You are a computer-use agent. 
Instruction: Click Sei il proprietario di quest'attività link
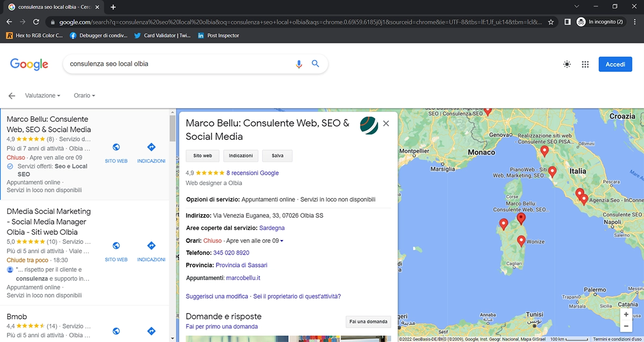297,296
